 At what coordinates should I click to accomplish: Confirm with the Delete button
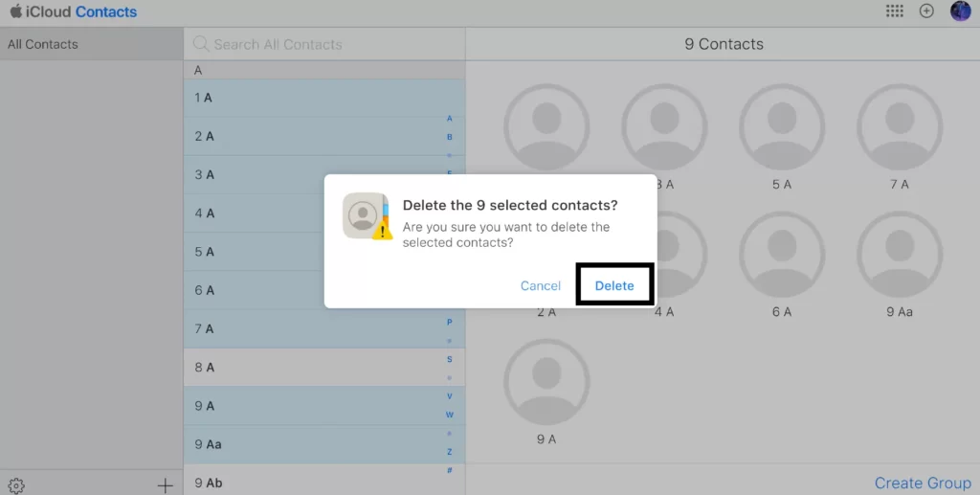[x=614, y=285]
